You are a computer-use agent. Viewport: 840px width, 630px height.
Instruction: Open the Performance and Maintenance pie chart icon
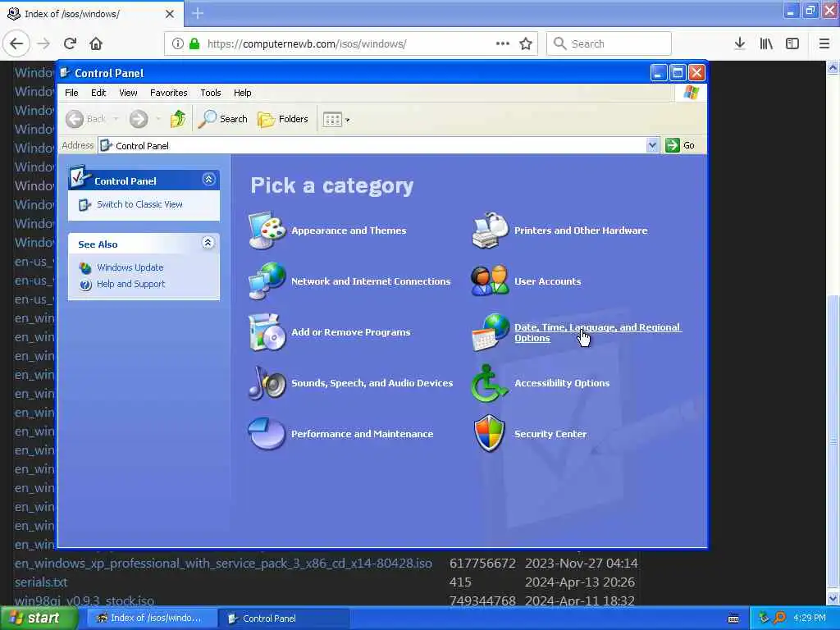pos(267,434)
